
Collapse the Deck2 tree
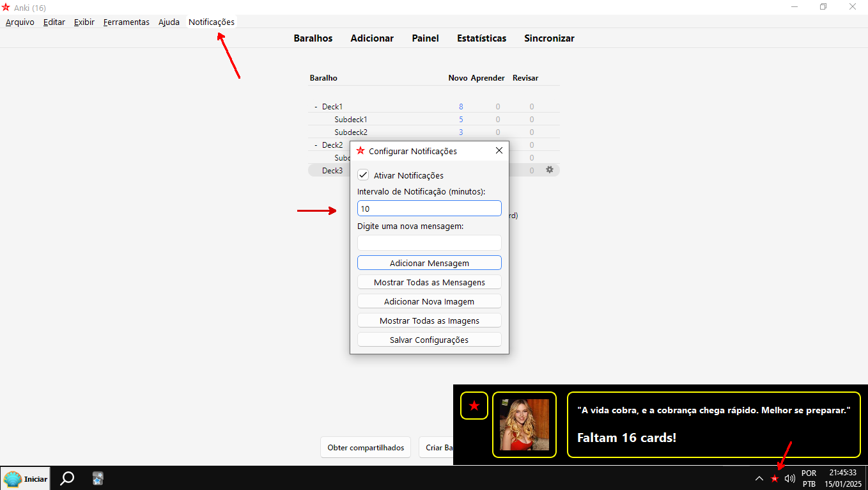point(316,145)
